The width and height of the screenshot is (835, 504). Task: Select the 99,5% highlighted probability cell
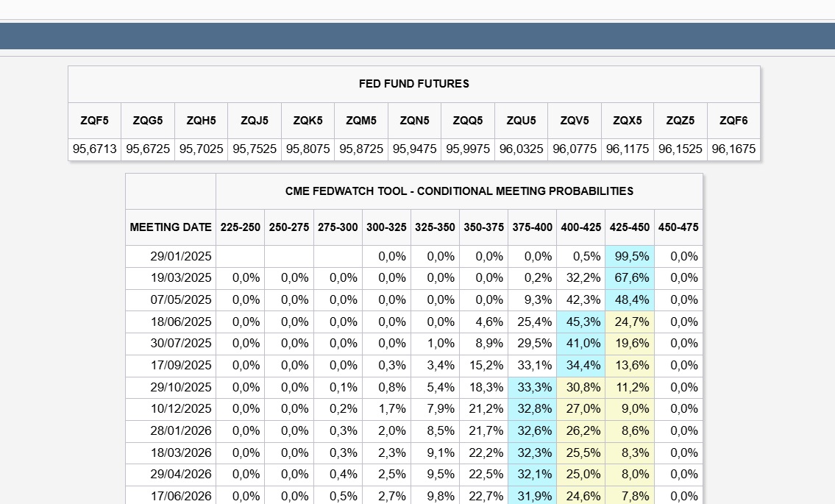click(x=630, y=256)
